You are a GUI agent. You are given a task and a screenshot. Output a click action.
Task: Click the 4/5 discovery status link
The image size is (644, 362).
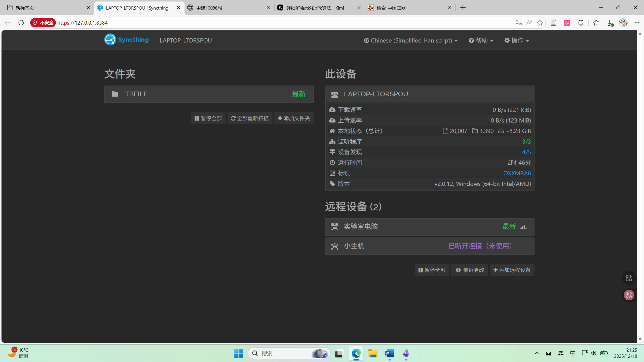(x=526, y=152)
